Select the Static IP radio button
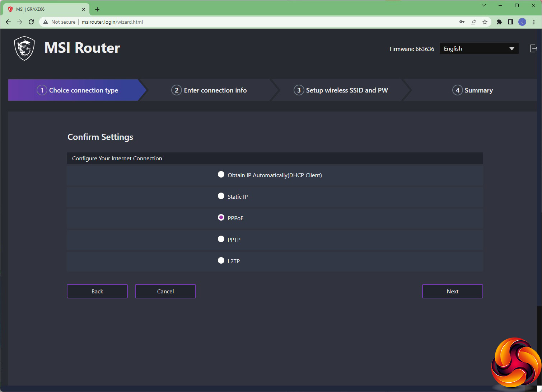542x392 pixels. pyautogui.click(x=221, y=196)
